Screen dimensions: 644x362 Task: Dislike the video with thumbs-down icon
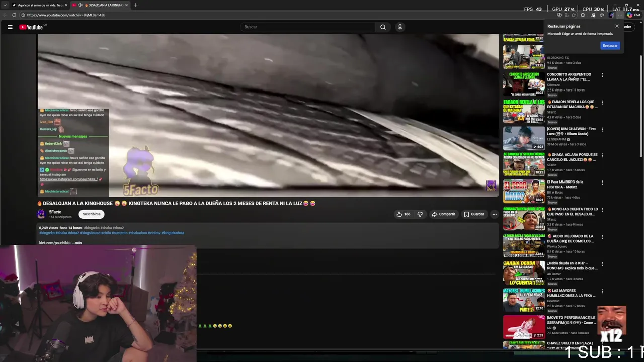pos(420,214)
